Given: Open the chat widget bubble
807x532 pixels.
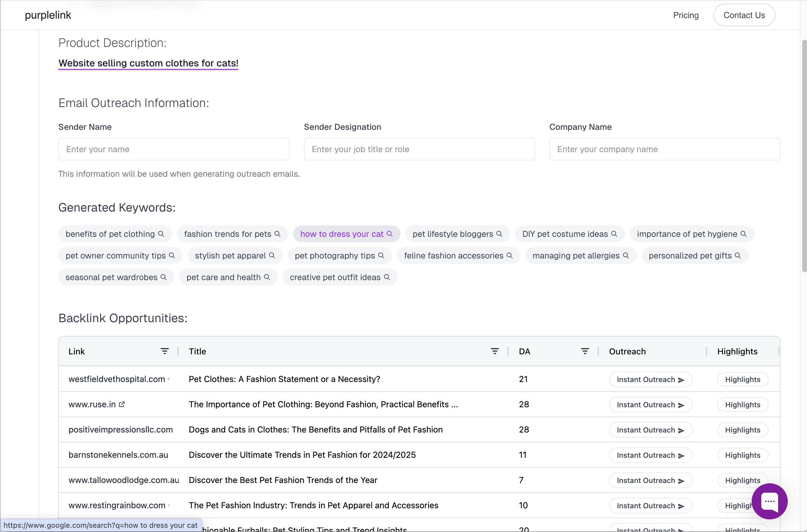Looking at the screenshot, I should click(x=769, y=501).
